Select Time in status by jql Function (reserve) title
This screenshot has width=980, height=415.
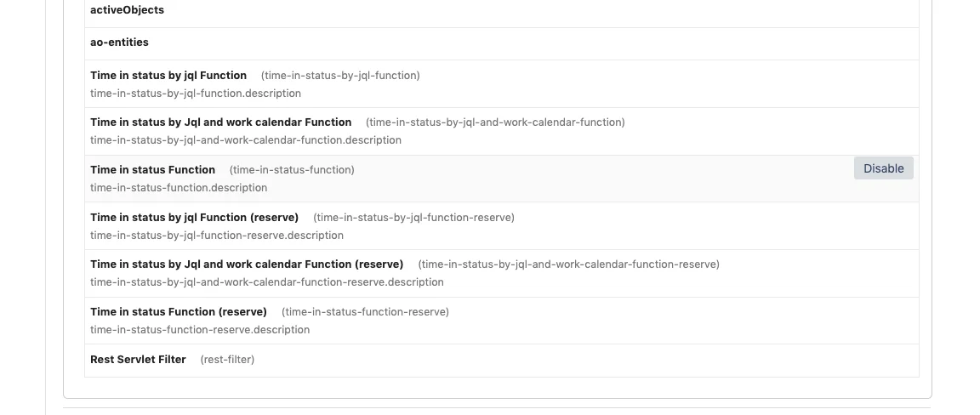pyautogui.click(x=194, y=218)
